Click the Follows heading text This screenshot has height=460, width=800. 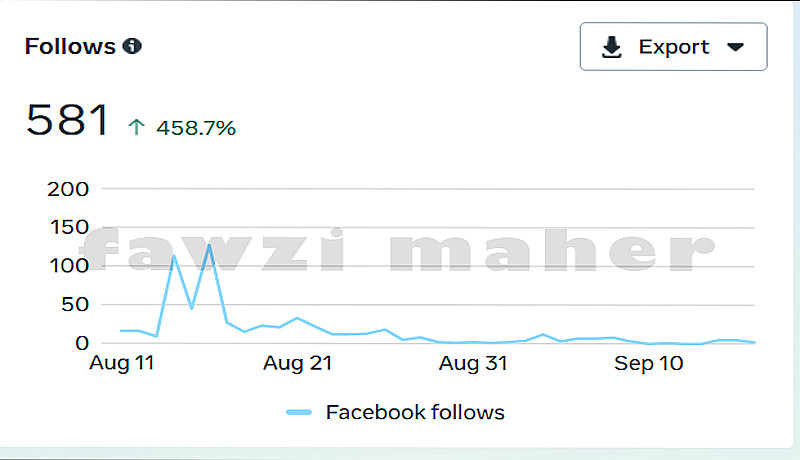point(70,46)
